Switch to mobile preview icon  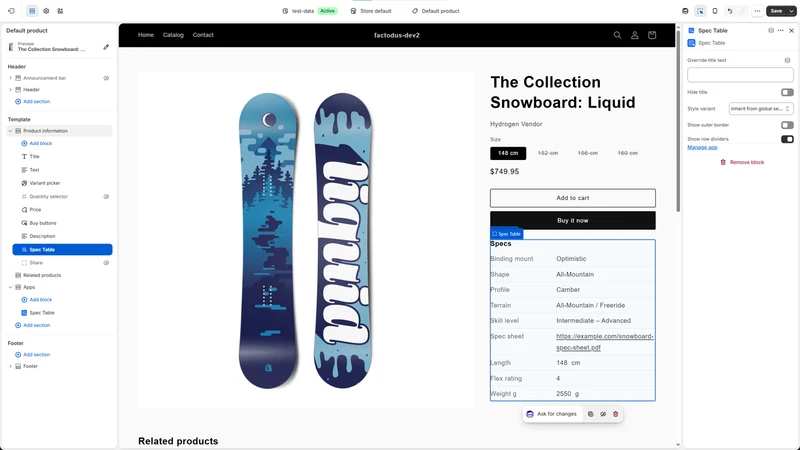[715, 11]
